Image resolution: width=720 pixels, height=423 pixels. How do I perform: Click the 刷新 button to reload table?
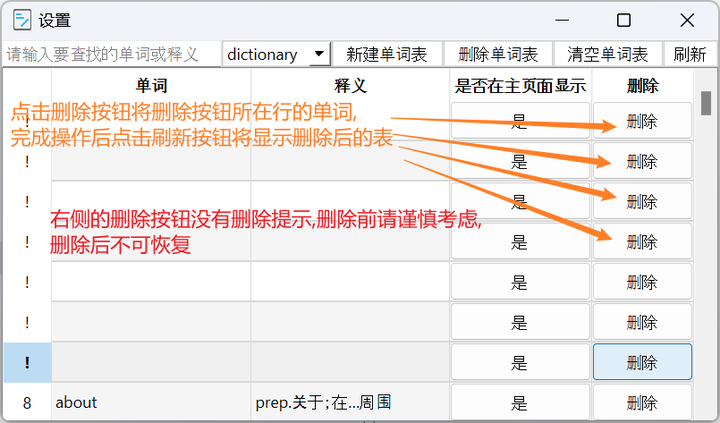689,55
